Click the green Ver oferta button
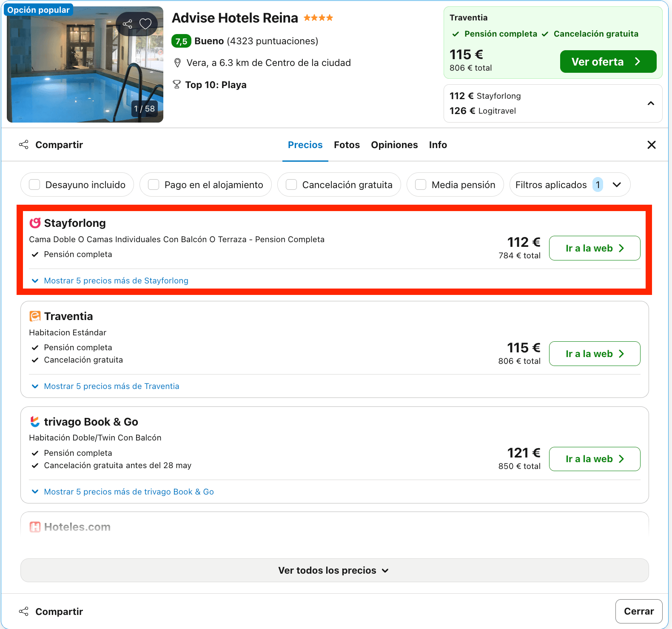The image size is (672, 629). tap(608, 62)
